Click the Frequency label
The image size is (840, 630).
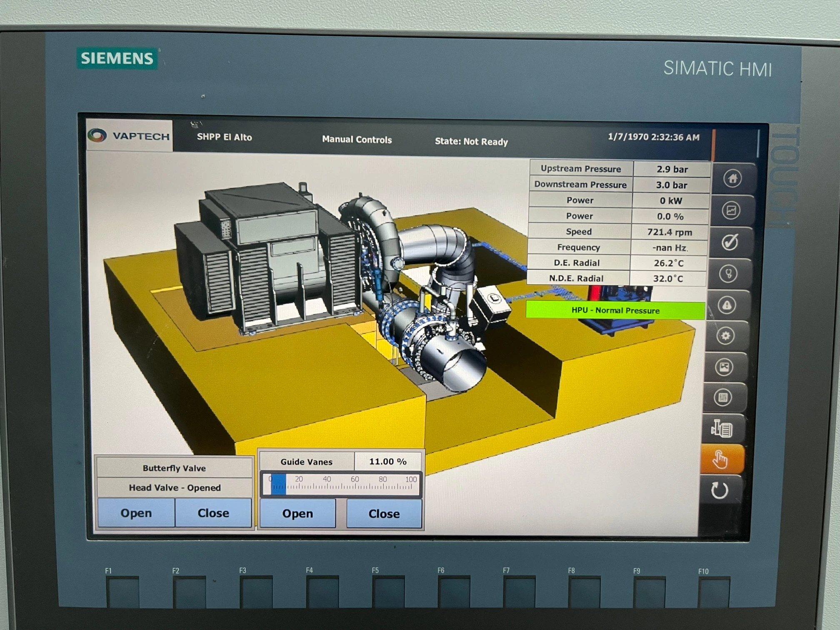578,247
